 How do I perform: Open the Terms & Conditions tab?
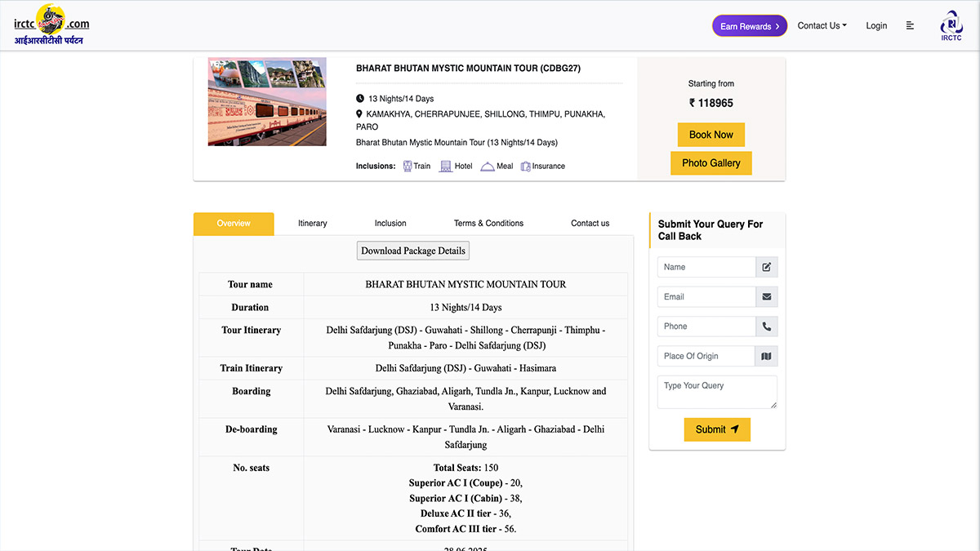click(488, 223)
